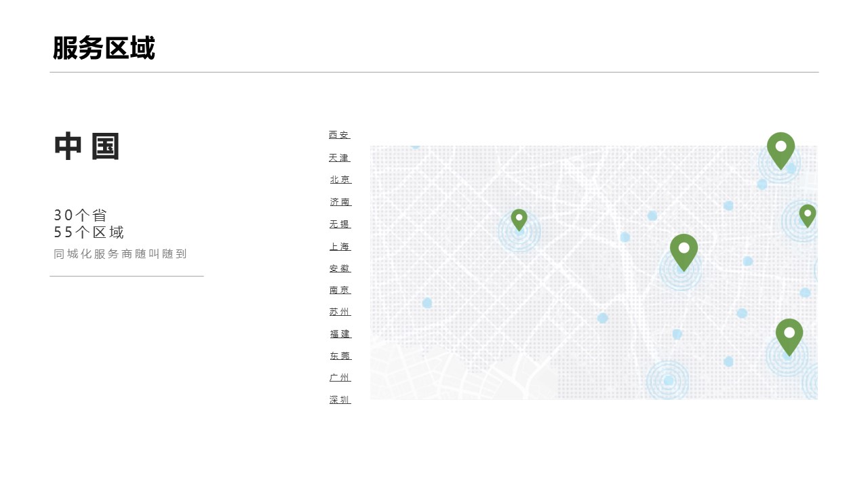Click the 55个区域 text line

[89, 232]
